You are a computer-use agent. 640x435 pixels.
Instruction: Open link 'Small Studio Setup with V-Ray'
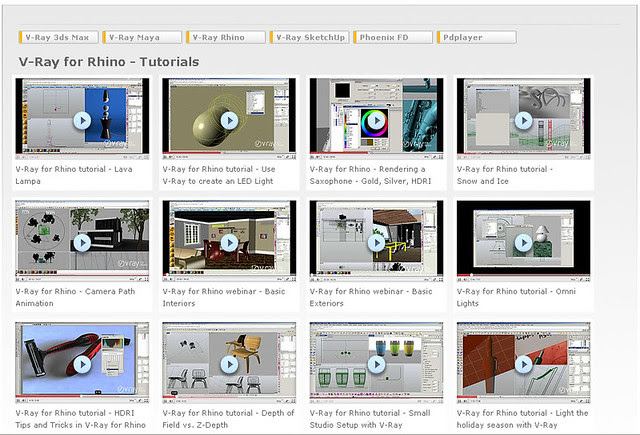[370, 419]
